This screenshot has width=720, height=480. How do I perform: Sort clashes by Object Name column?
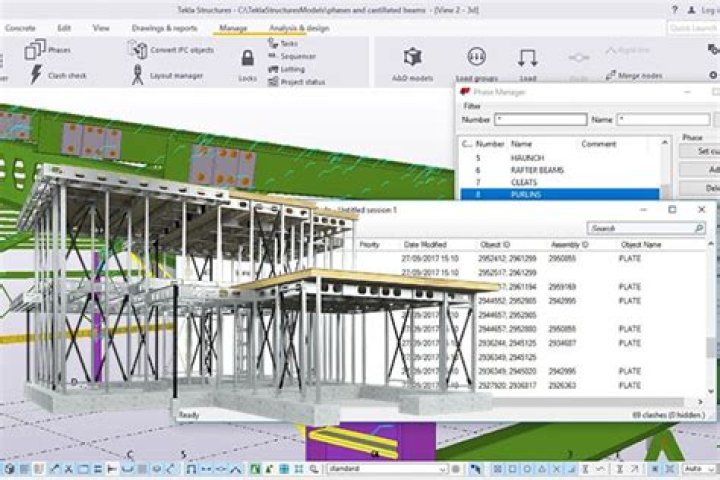click(641, 244)
